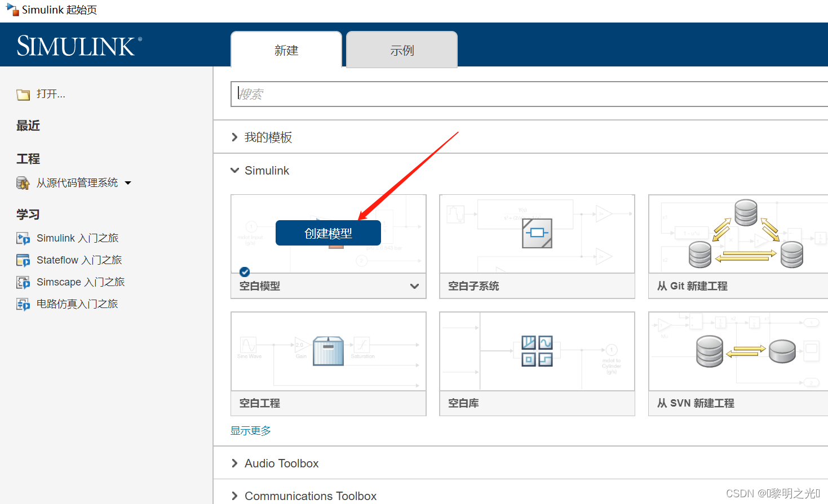Click the 最近 heading in sidebar
Image resolution: width=828 pixels, height=504 pixels.
(28, 126)
